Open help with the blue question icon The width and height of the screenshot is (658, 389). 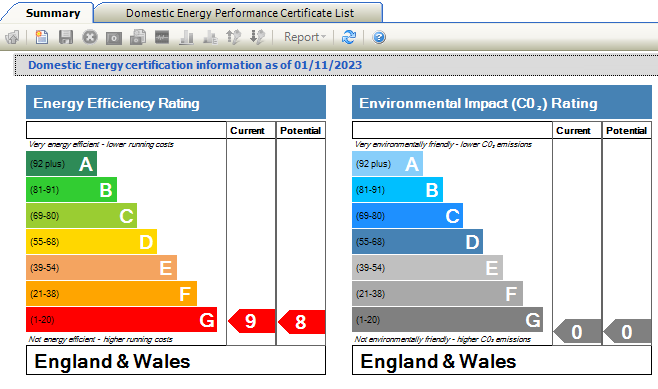coord(379,37)
